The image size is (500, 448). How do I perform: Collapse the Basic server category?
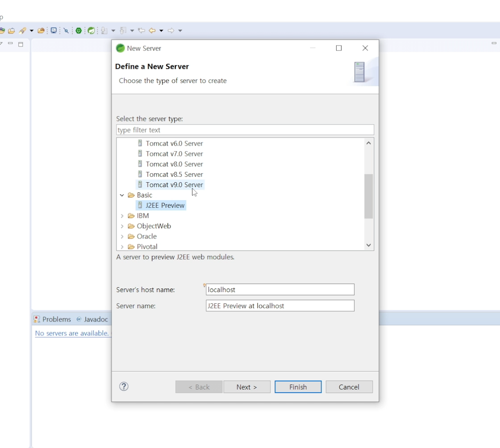click(122, 195)
